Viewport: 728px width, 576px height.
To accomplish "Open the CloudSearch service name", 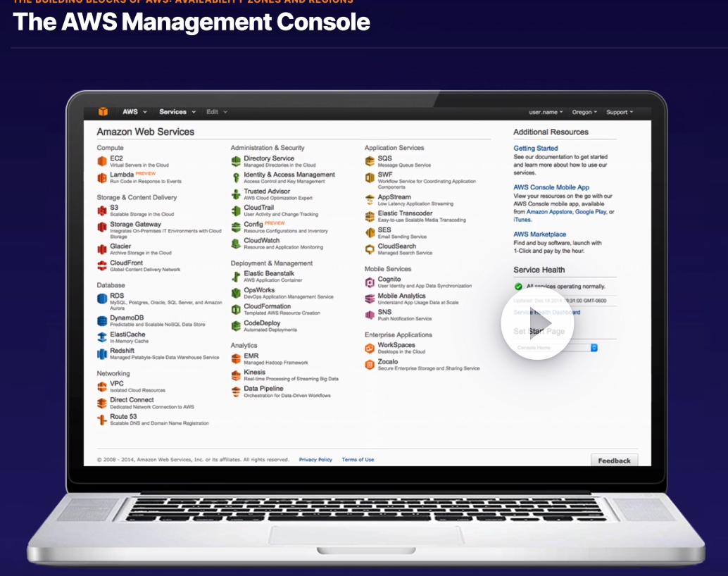I will click(x=396, y=246).
